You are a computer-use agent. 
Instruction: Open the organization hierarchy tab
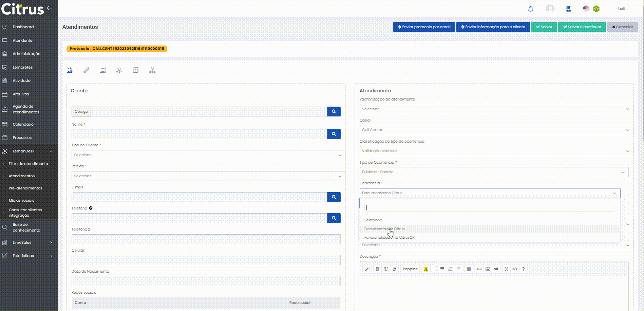coord(152,70)
